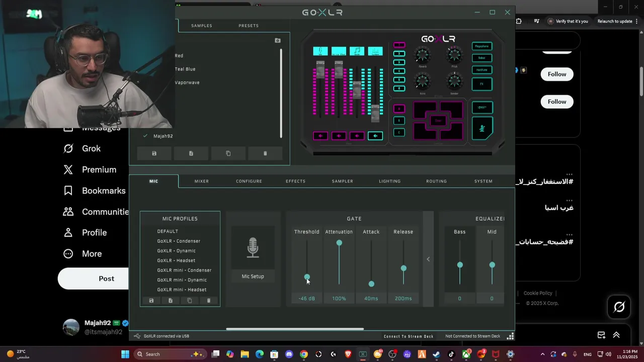644x362 pixels.
Task: Show hidden icons in the system tray
Action: click(x=542, y=354)
